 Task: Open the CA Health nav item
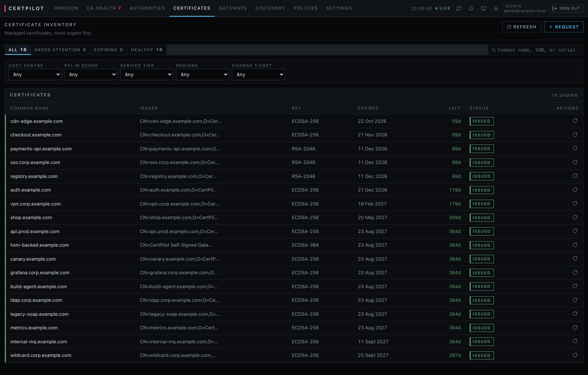click(104, 8)
